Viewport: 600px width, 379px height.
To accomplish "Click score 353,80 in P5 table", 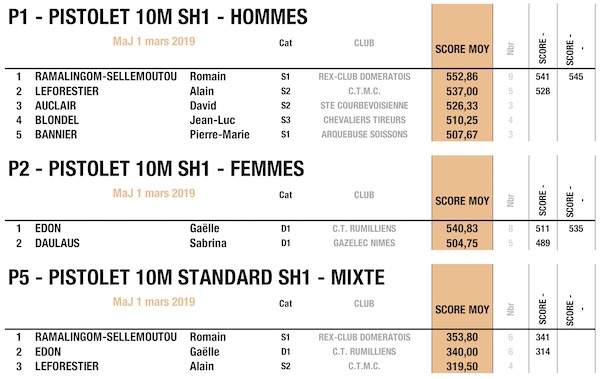I will [x=462, y=337].
